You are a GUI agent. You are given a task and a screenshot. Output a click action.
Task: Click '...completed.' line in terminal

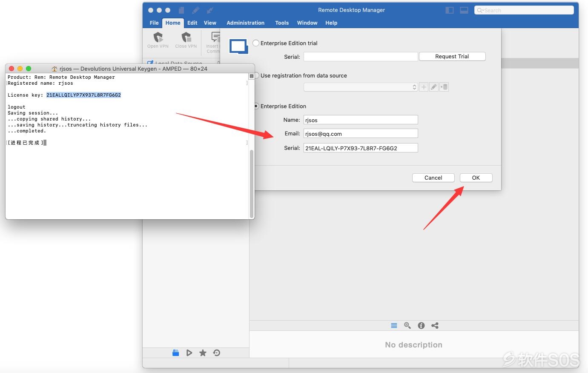(27, 131)
